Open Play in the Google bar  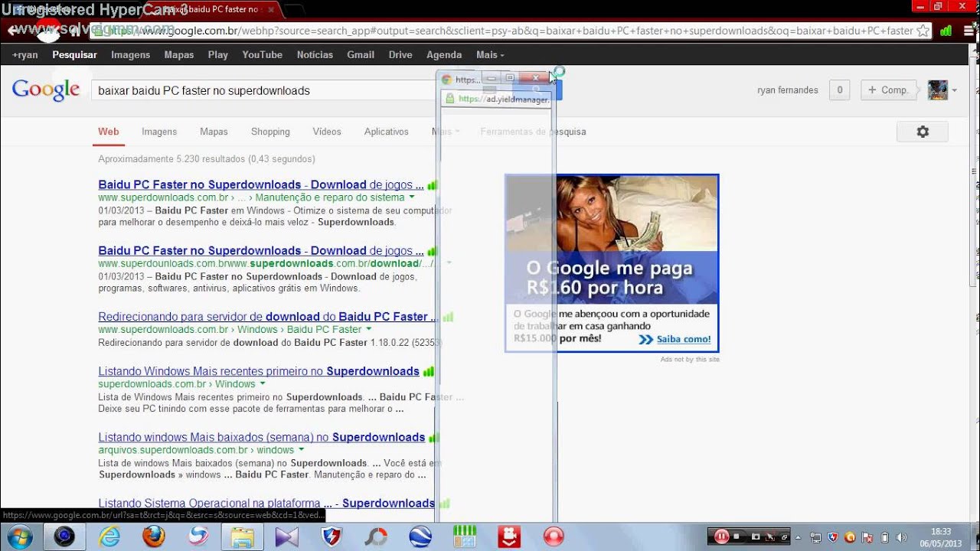tap(218, 55)
